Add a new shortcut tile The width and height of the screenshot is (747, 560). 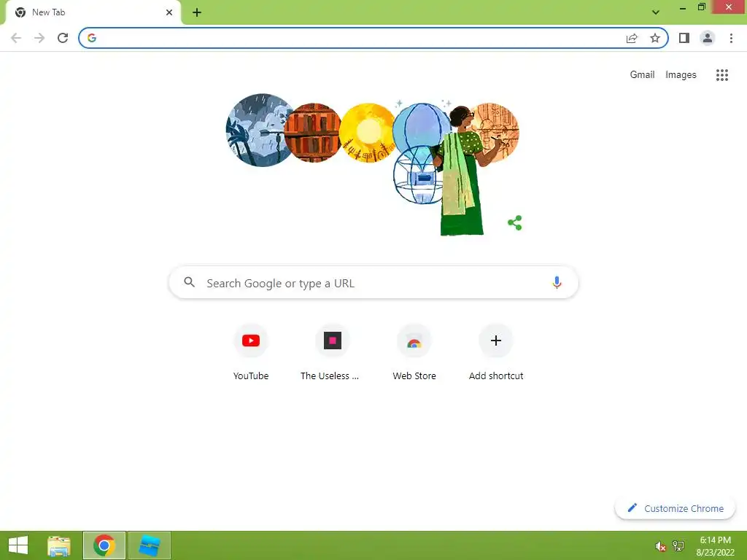(496, 352)
